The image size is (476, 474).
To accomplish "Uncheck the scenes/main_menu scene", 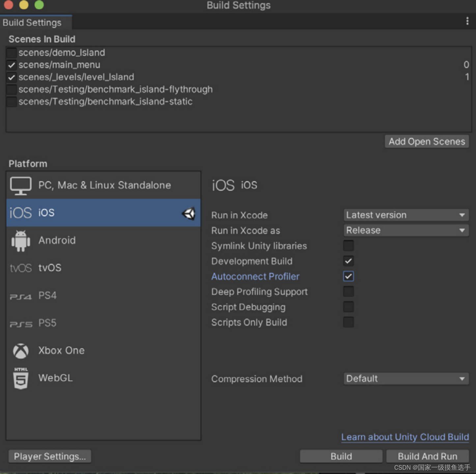I will coord(12,65).
